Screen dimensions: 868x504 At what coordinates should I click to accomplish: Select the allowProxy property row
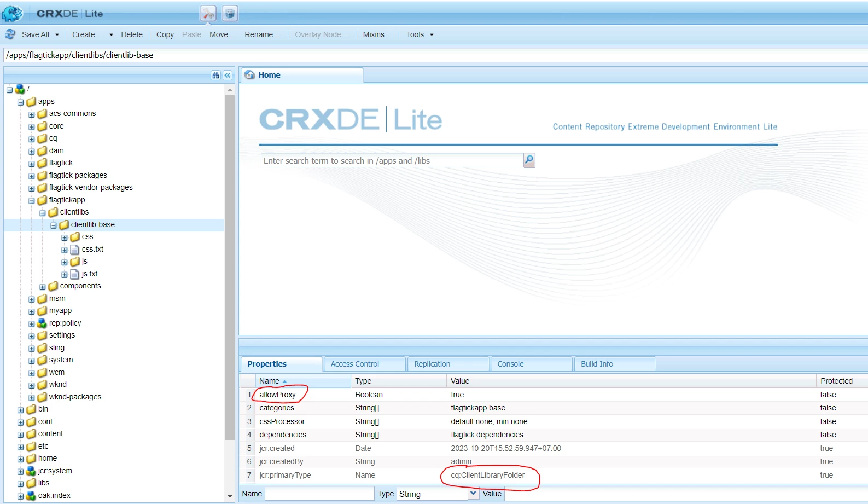tap(554, 395)
